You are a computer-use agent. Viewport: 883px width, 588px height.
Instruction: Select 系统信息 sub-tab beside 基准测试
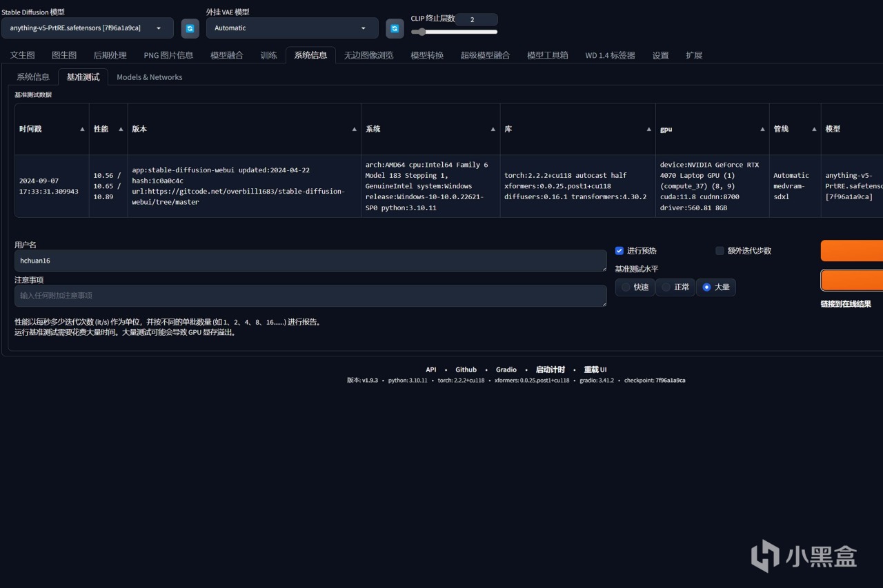tap(33, 77)
